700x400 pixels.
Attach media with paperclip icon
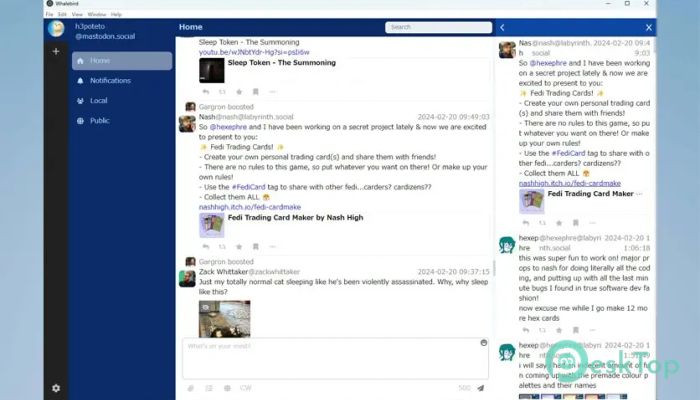pyautogui.click(x=191, y=388)
